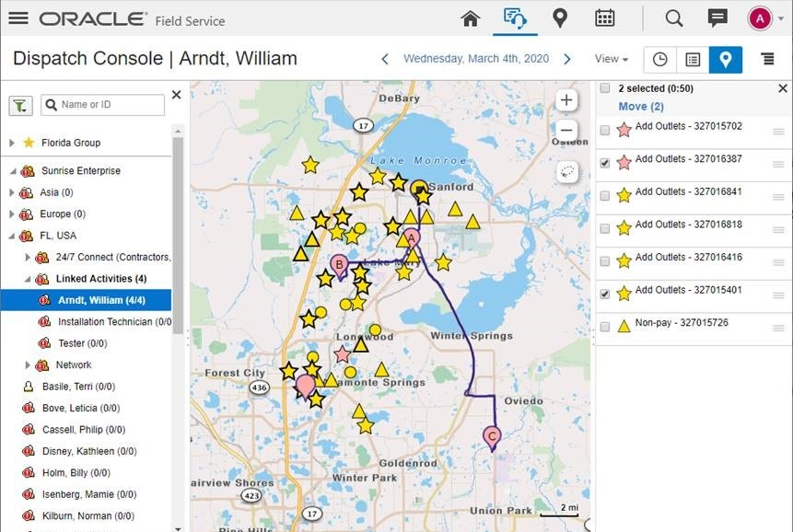Click the drag handle for Non-pay - 327015726
The image size is (793, 532).
pos(778,329)
